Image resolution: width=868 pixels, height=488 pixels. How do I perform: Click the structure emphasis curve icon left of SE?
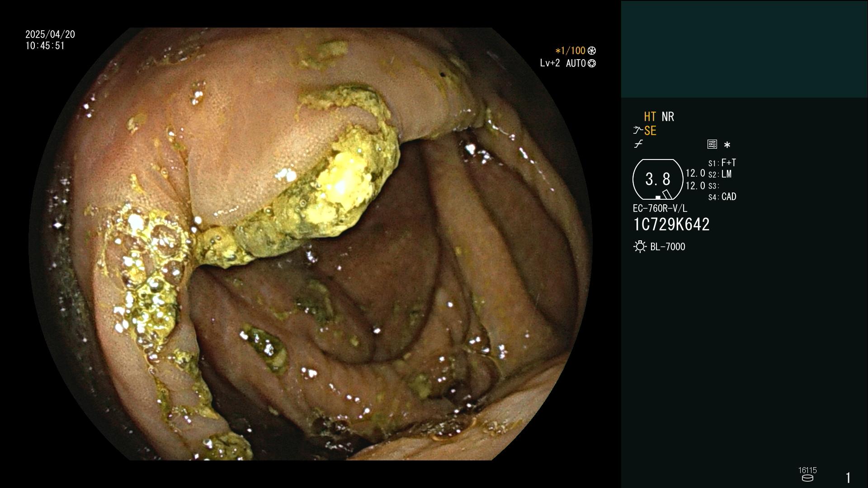638,131
